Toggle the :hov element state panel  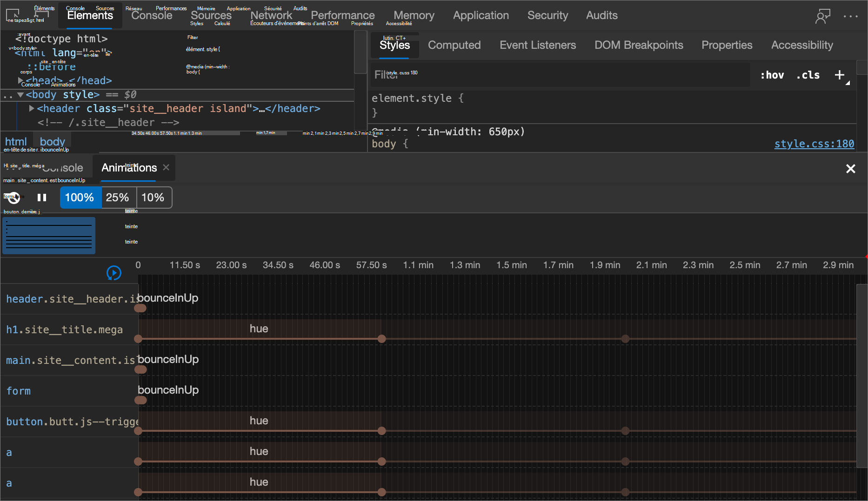click(772, 75)
